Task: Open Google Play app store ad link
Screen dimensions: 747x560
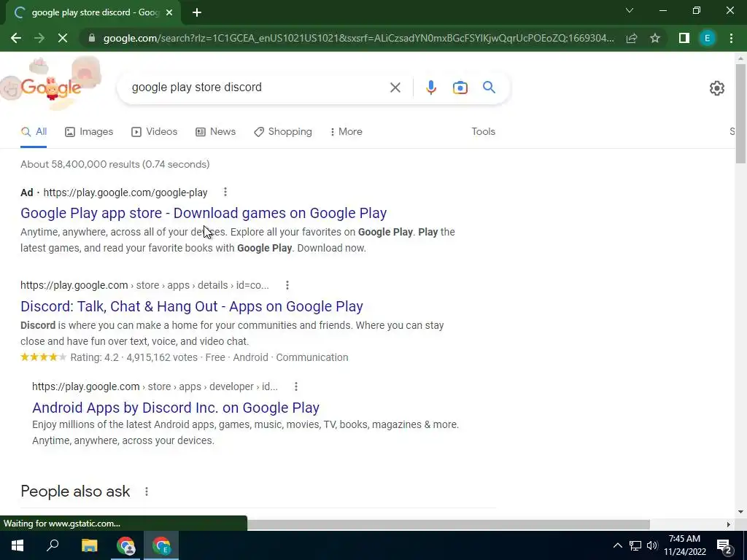Action: [x=204, y=213]
